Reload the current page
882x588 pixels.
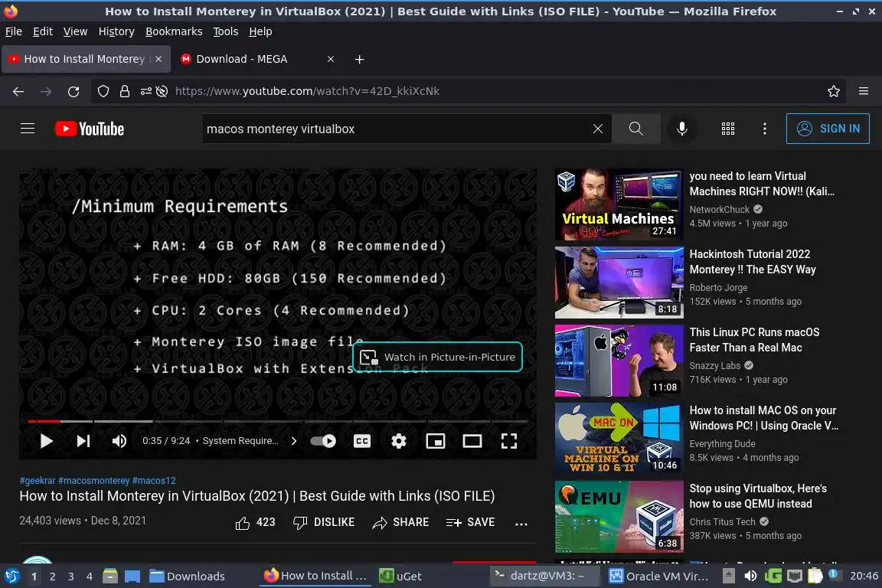[x=73, y=91]
